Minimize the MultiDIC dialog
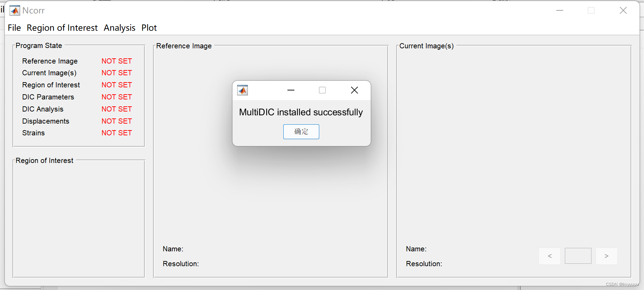 [291, 90]
